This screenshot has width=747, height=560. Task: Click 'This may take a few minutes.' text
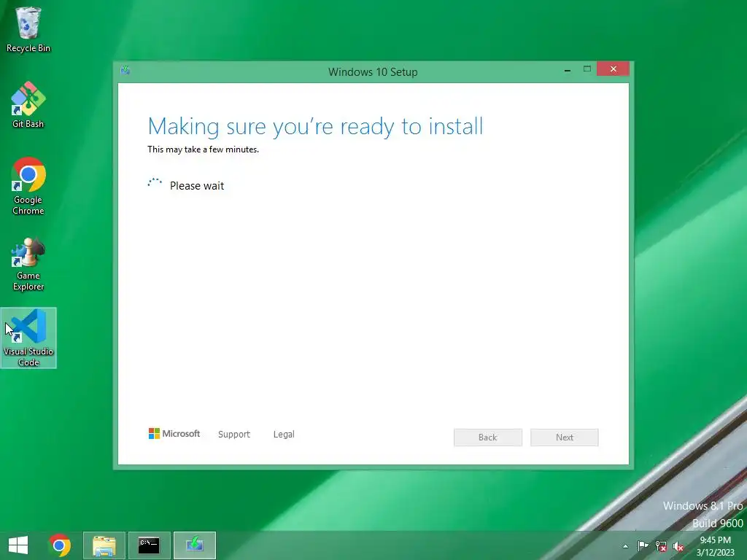pyautogui.click(x=203, y=149)
